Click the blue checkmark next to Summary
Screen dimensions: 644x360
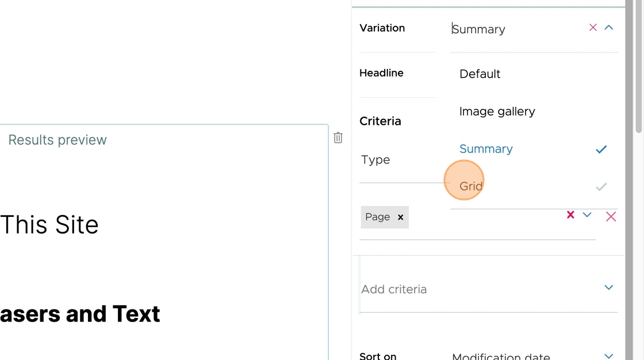point(601,149)
